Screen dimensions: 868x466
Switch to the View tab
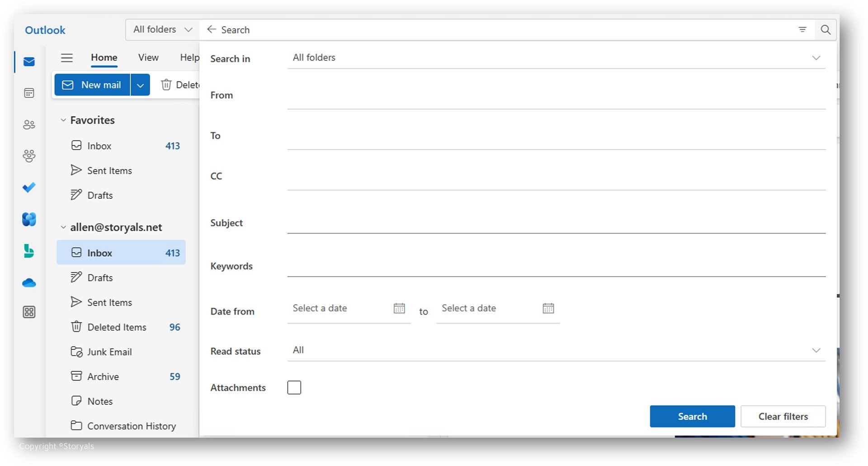pyautogui.click(x=148, y=57)
